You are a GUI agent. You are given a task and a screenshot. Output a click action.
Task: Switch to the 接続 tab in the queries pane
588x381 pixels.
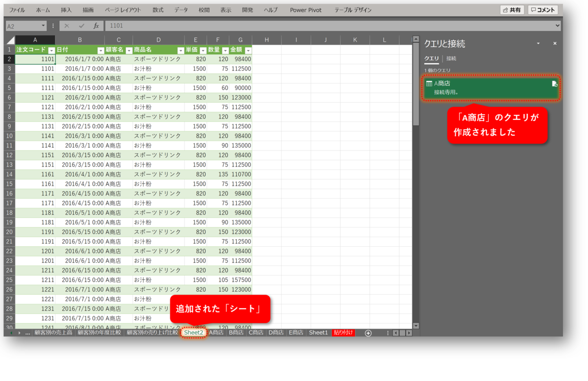(x=450, y=58)
